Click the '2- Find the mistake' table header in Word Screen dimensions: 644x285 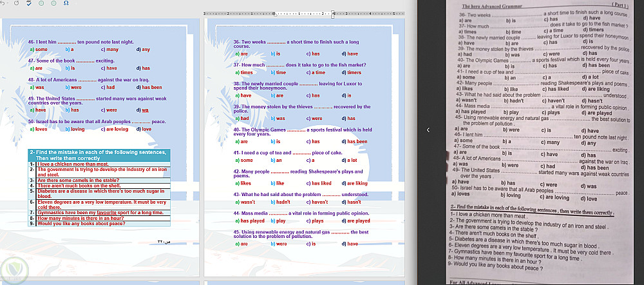click(x=99, y=155)
